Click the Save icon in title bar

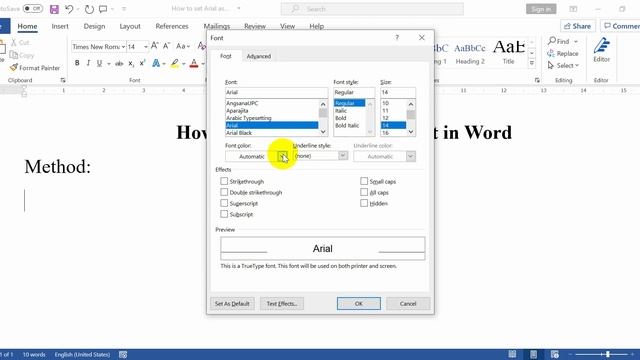point(54,9)
